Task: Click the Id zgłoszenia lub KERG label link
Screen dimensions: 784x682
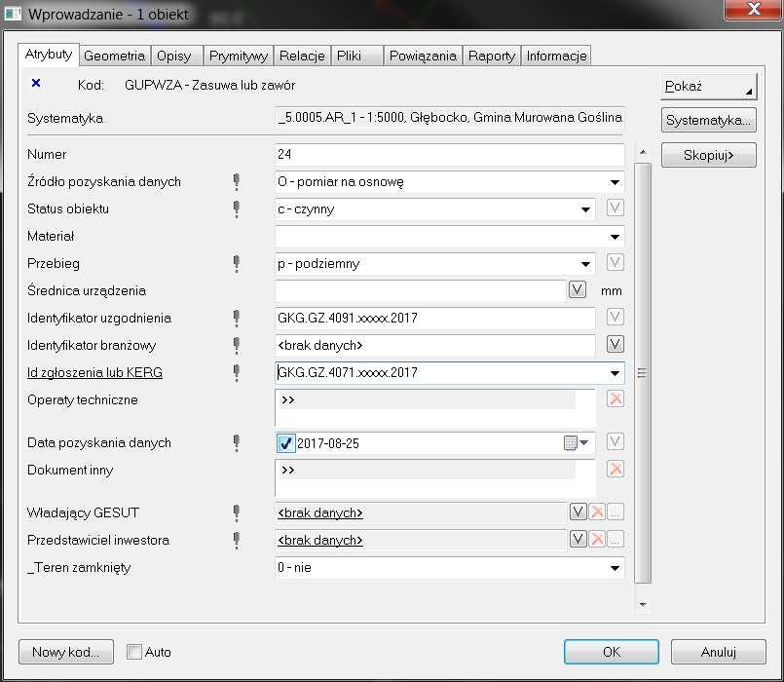Action: [95, 373]
